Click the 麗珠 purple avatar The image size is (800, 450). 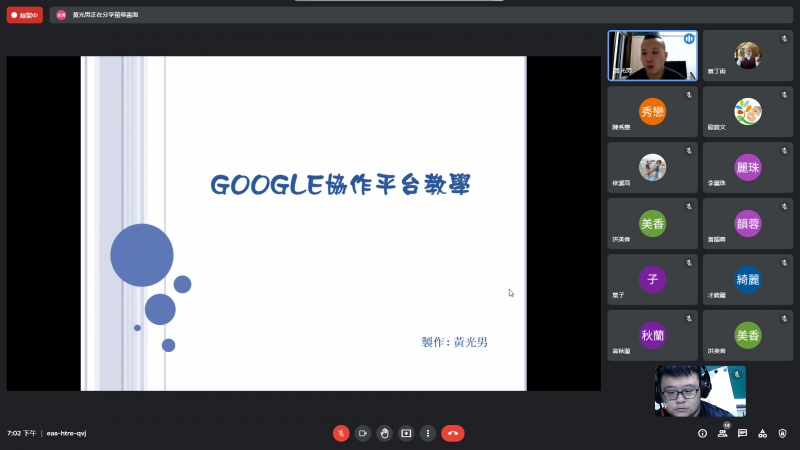[748, 167]
